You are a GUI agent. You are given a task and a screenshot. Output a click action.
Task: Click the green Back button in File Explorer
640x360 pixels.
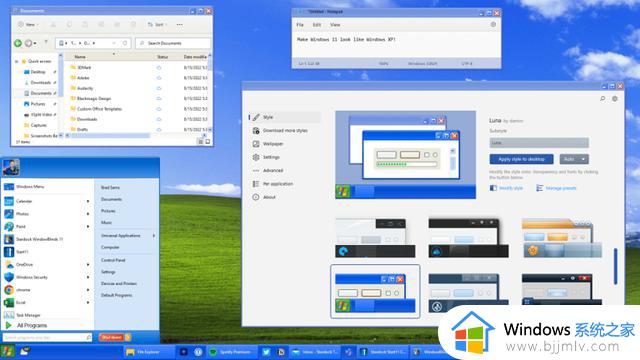(18, 43)
